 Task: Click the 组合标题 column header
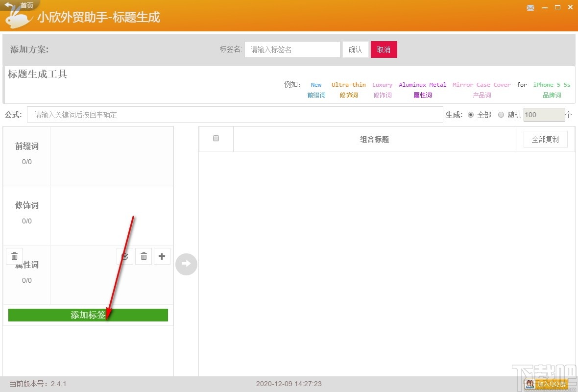tap(374, 139)
